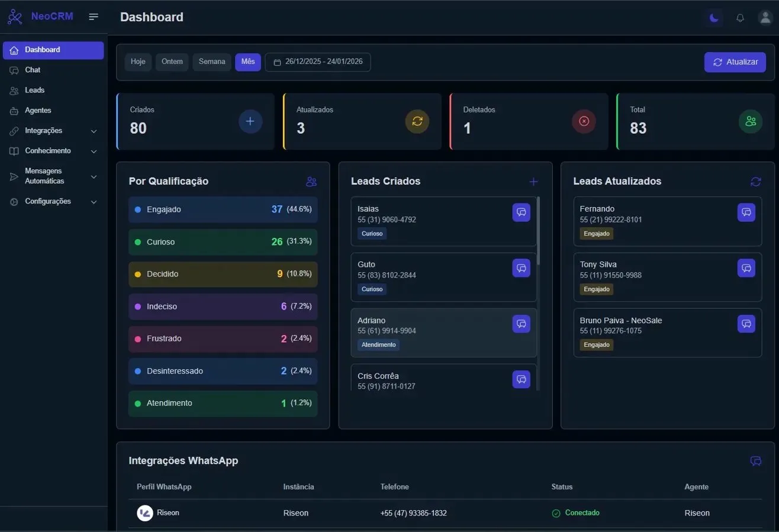779x532 pixels.
Task: Click the WhatsApp icon in Integrações WhatsApp header
Action: [755, 461]
